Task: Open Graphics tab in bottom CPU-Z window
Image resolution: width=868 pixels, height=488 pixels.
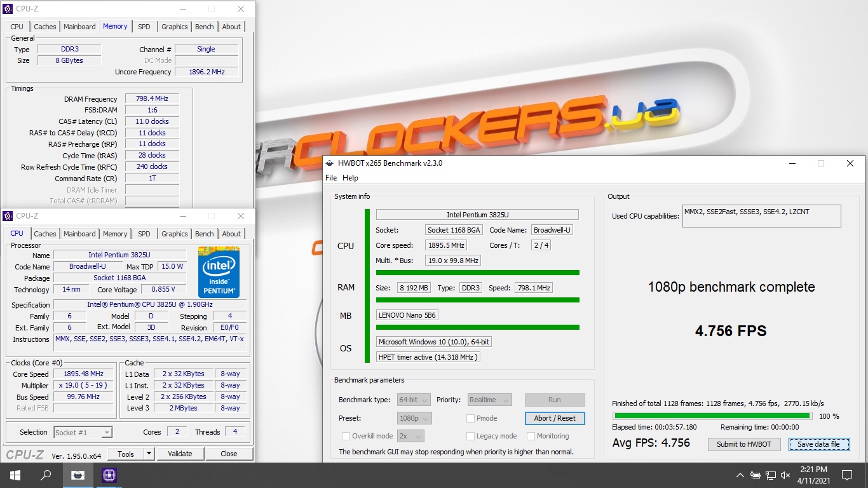Action: (175, 234)
